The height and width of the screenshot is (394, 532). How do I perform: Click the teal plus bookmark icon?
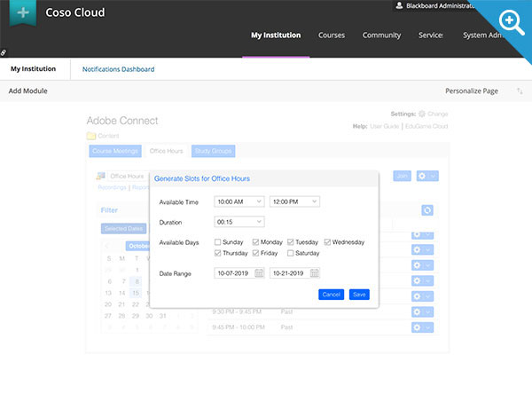tap(23, 12)
